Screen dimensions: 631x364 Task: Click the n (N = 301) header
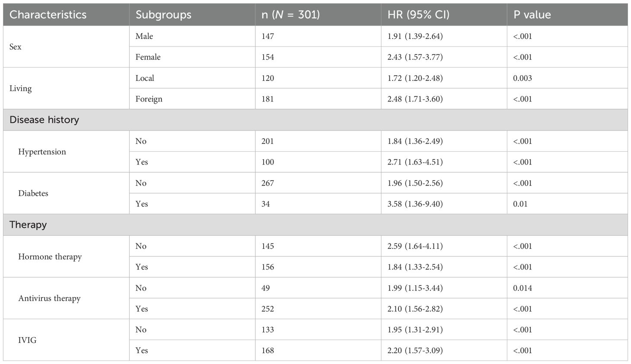[x=290, y=15]
